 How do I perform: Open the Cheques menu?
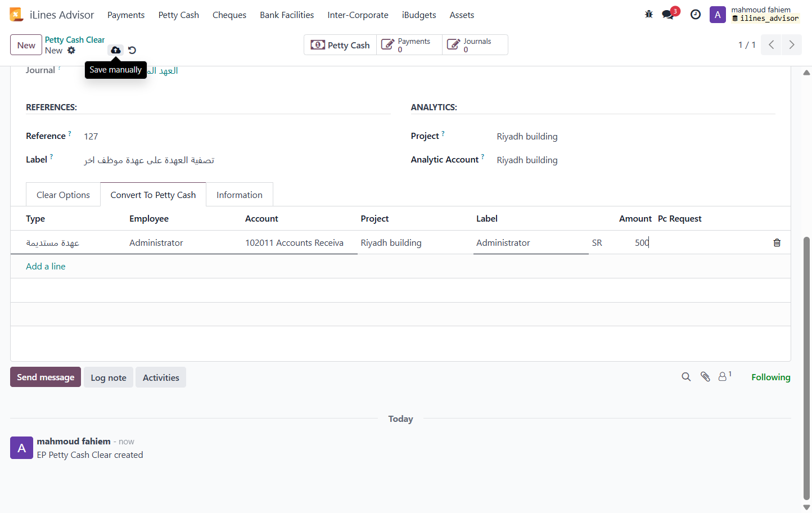[229, 15]
